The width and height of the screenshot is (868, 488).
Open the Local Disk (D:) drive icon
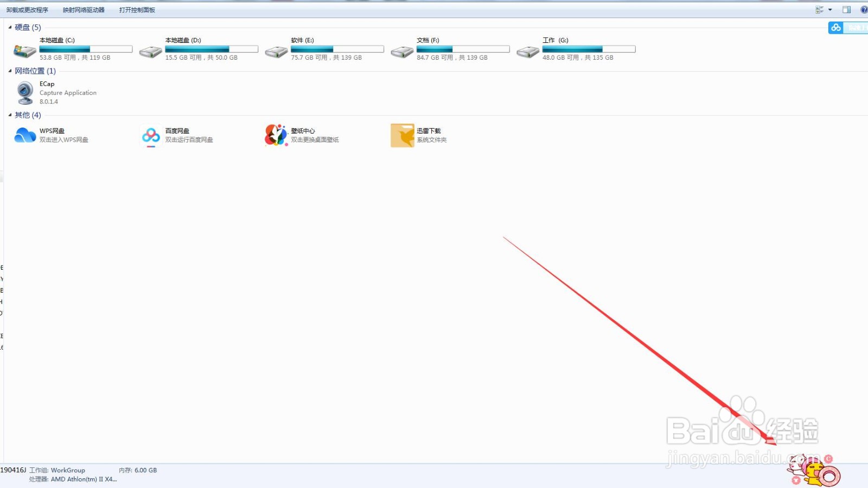[150, 52]
